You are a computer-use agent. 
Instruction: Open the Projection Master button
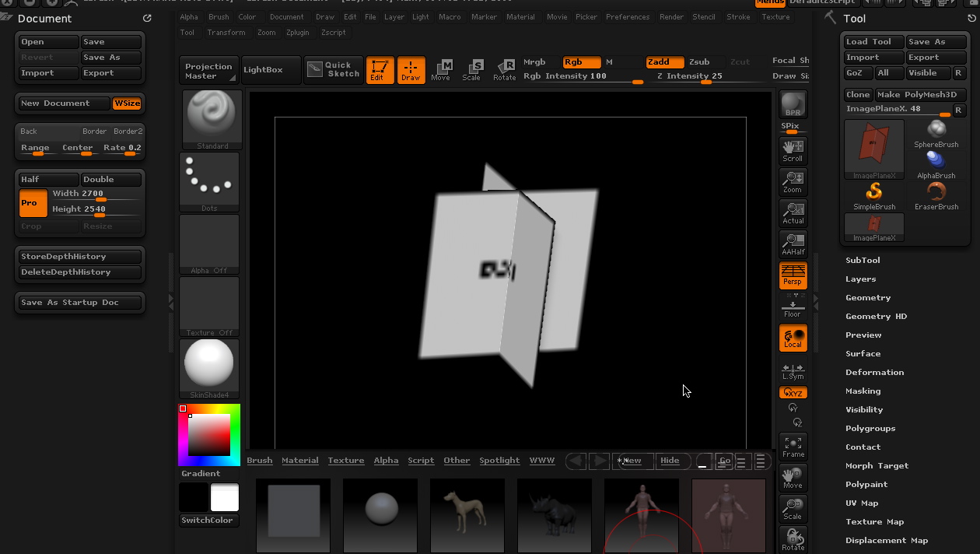[x=208, y=71]
